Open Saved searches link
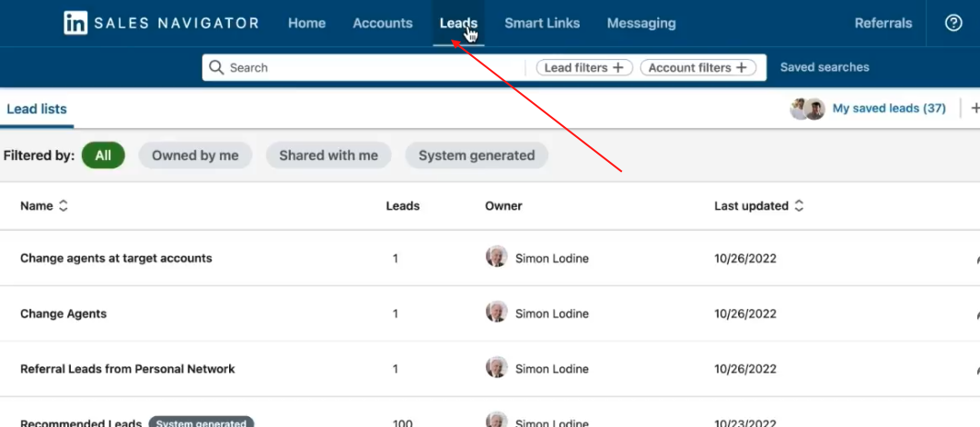The image size is (980, 427). pos(824,67)
